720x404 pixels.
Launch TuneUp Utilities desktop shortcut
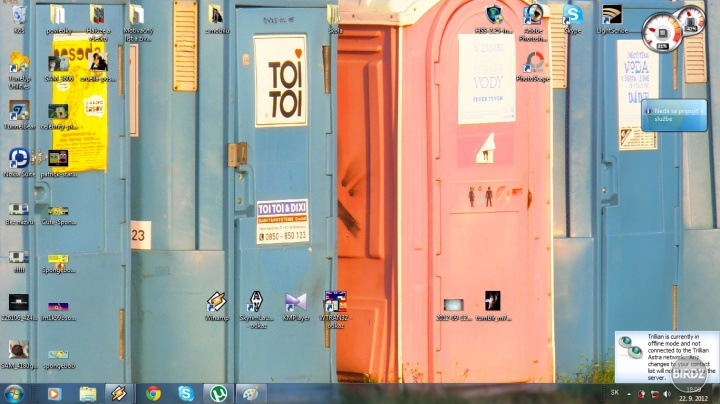point(19,70)
